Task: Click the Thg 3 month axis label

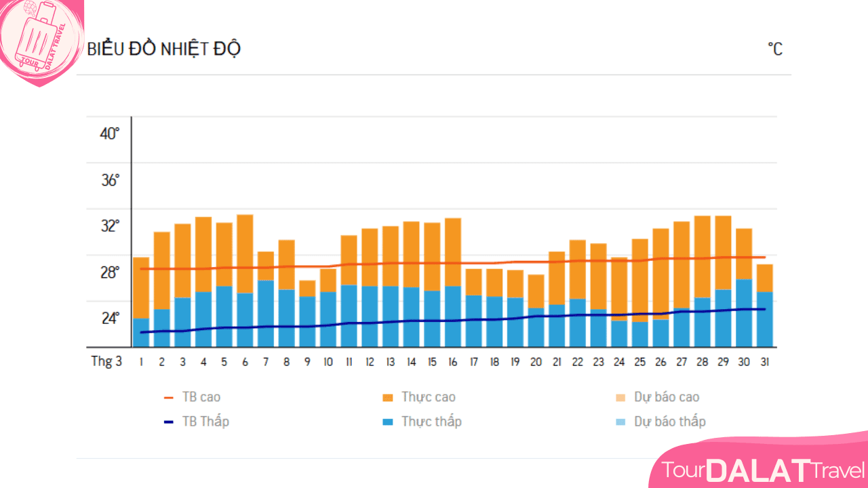Action: point(106,361)
